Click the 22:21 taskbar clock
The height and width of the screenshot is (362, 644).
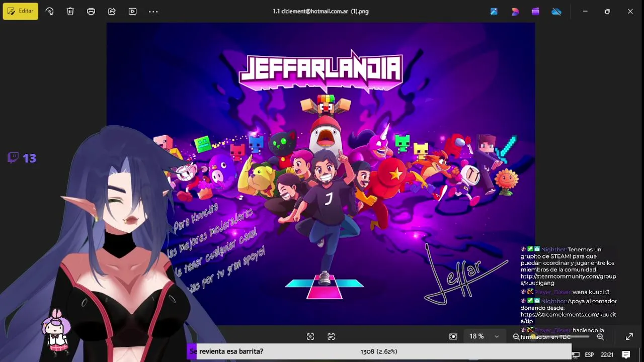coord(607,354)
